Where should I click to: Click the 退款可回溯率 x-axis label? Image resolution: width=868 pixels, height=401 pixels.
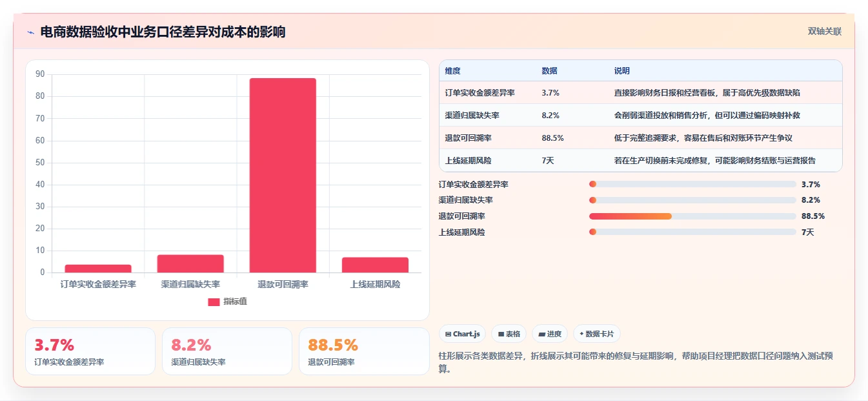coord(283,284)
